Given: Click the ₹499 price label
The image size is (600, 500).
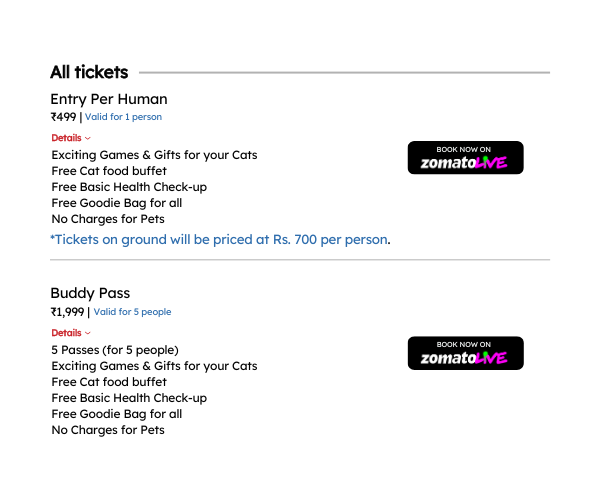Looking at the screenshot, I should 63,117.
